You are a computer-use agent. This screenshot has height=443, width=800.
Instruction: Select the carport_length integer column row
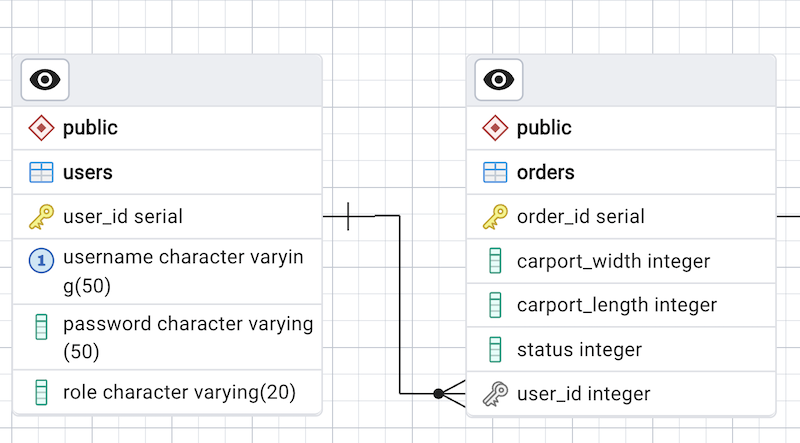(617, 305)
